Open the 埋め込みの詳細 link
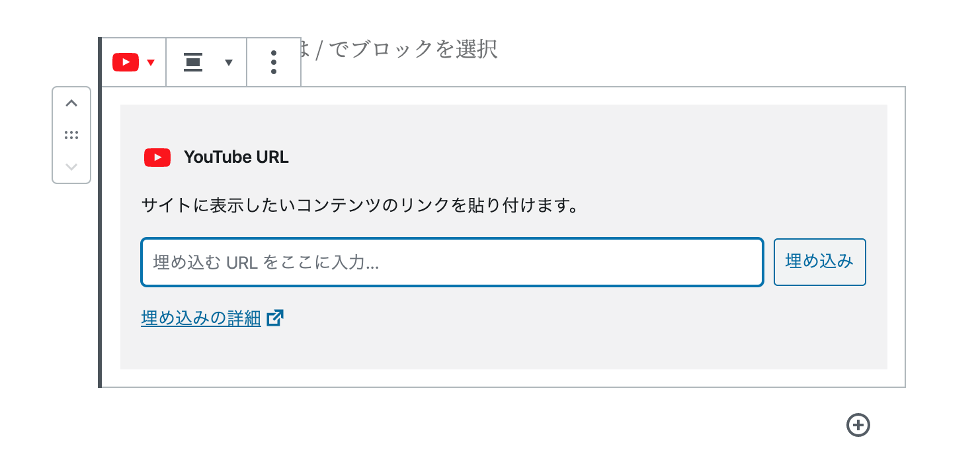980x470 pixels. tap(201, 318)
